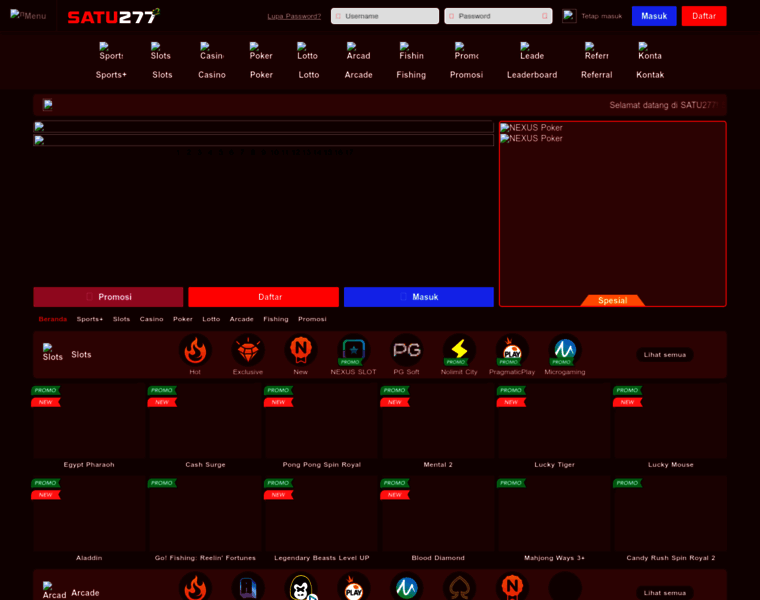The width and height of the screenshot is (760, 600).
Task: Open Go! Fishing: Reelin' Fortunes game
Action: pyautogui.click(x=206, y=514)
